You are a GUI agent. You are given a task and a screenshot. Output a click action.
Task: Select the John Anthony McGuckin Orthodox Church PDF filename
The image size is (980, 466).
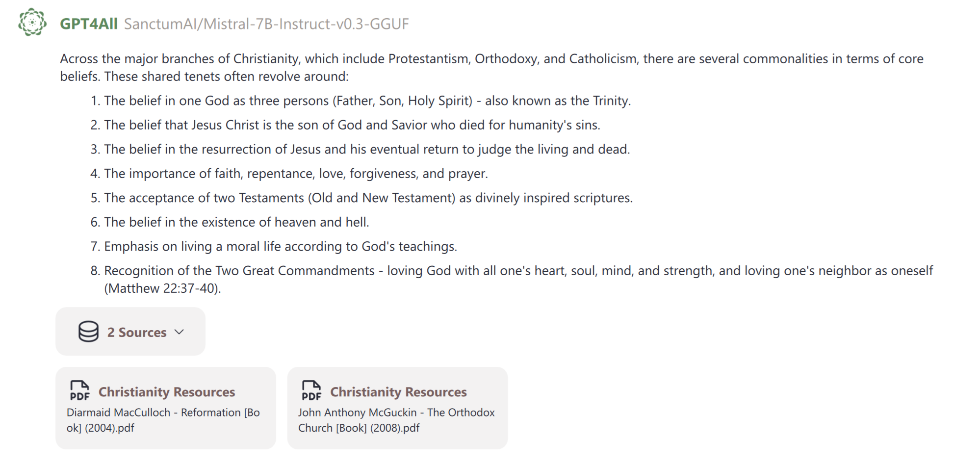point(396,420)
